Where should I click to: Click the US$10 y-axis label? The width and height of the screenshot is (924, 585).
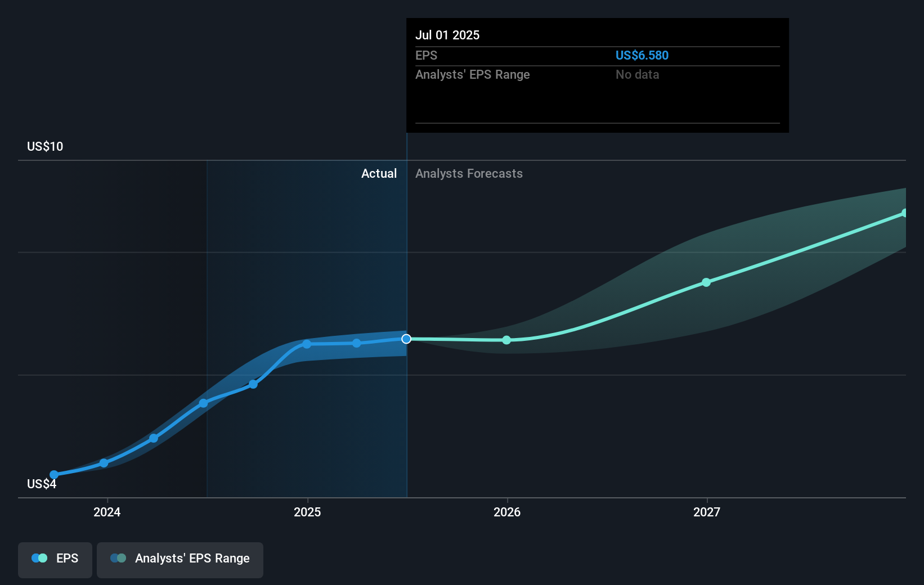pos(45,146)
